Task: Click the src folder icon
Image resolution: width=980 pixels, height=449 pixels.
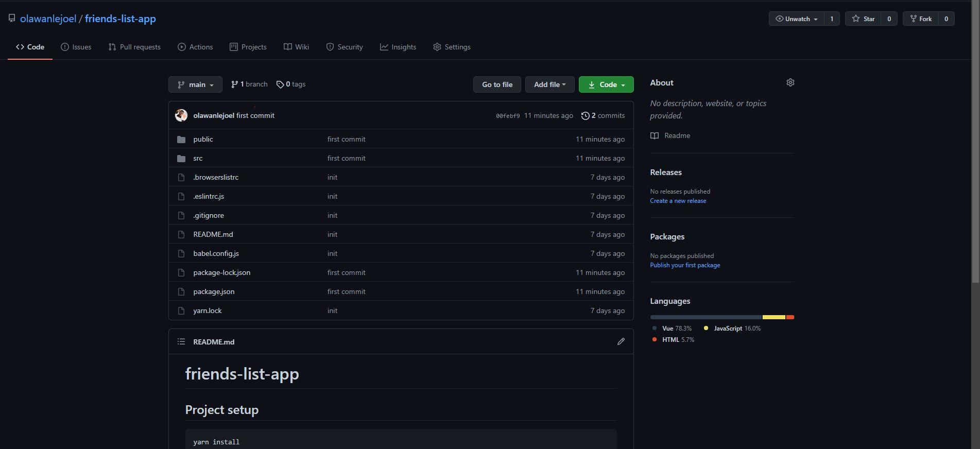Action: [181, 158]
